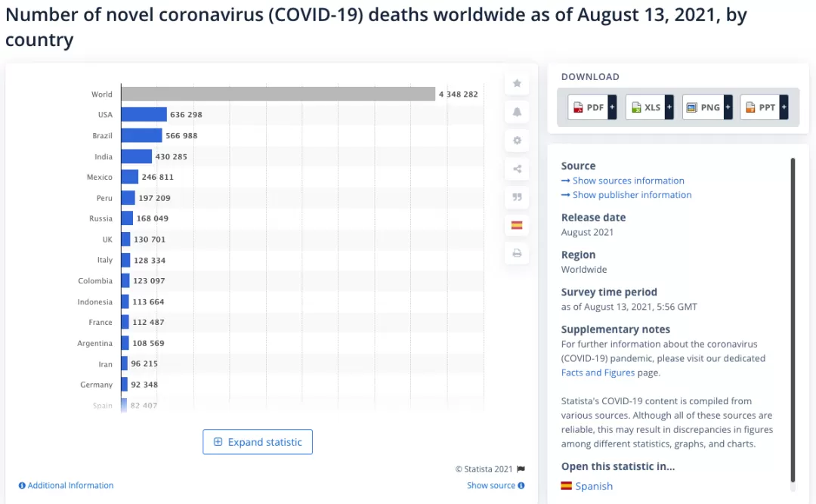
Task: Show publisher information
Action: [626, 195]
